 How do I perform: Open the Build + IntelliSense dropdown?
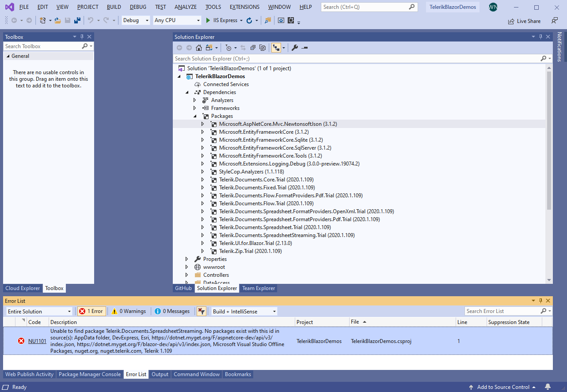click(244, 311)
